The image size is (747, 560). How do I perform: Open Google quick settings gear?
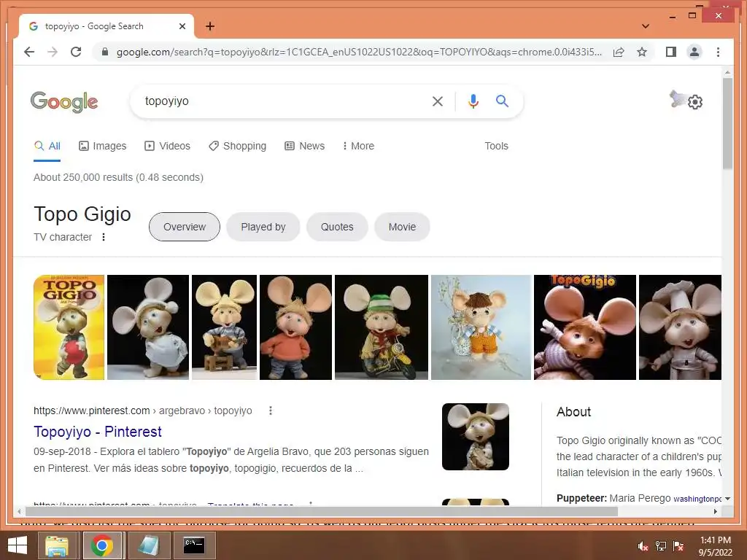[694, 102]
